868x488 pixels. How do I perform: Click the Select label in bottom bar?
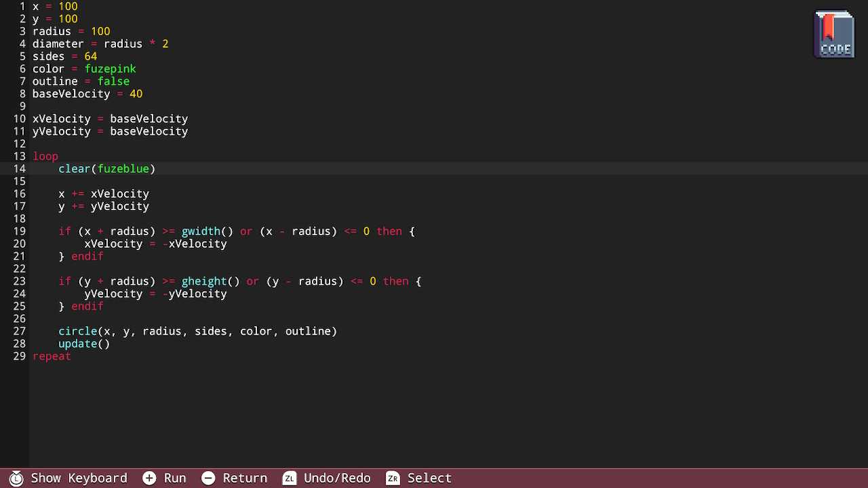pos(429,478)
